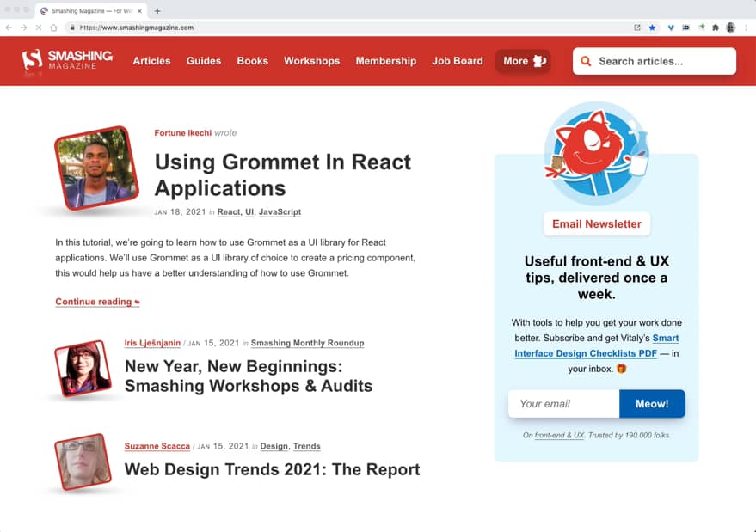
Task: Click the open-in-new-window icon in address bar
Action: pyautogui.click(x=637, y=28)
